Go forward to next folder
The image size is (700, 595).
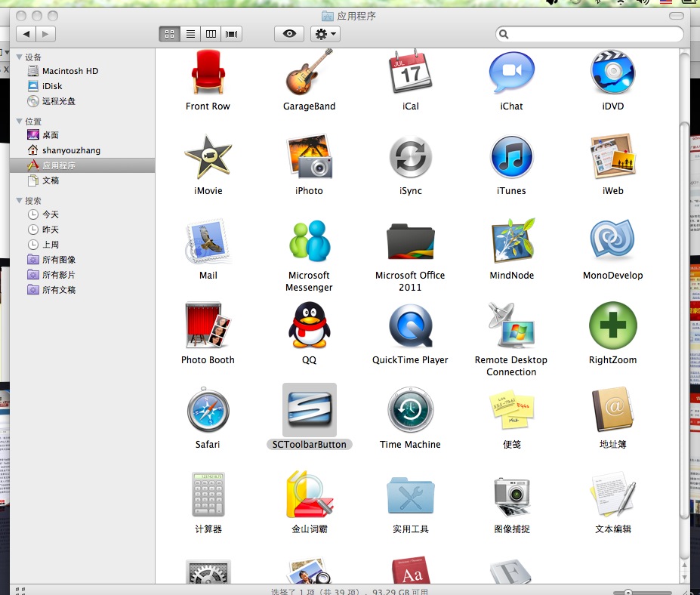(45, 34)
